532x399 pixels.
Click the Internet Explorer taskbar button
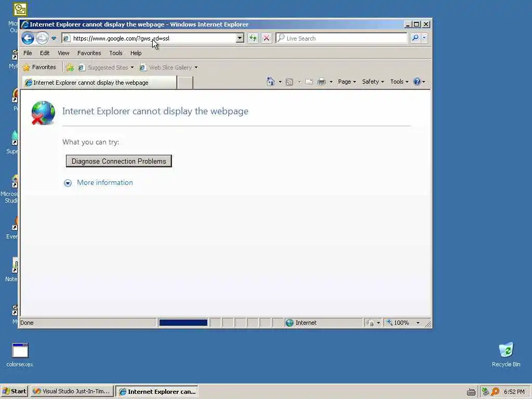coord(157,392)
